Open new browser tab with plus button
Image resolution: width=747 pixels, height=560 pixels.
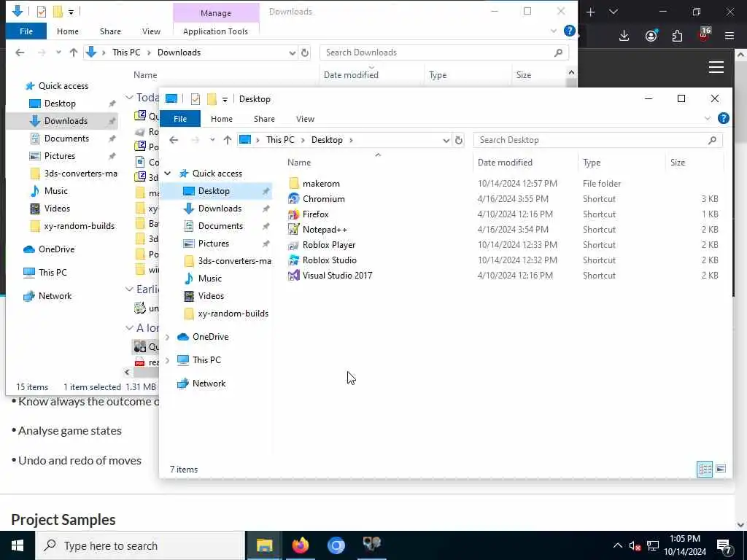click(x=590, y=12)
